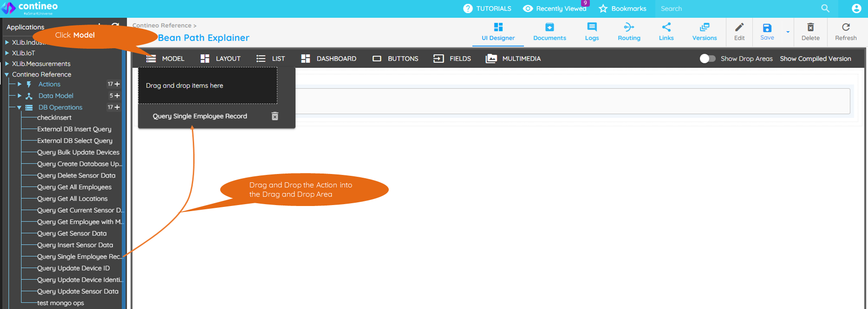Delete the Query Single Employee Record item
The image size is (868, 309).
pyautogui.click(x=275, y=116)
